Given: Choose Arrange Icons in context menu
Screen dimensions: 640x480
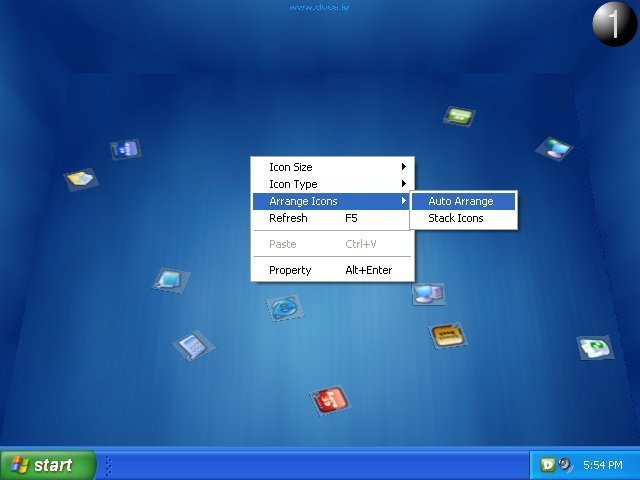Looking at the screenshot, I should tap(332, 201).
